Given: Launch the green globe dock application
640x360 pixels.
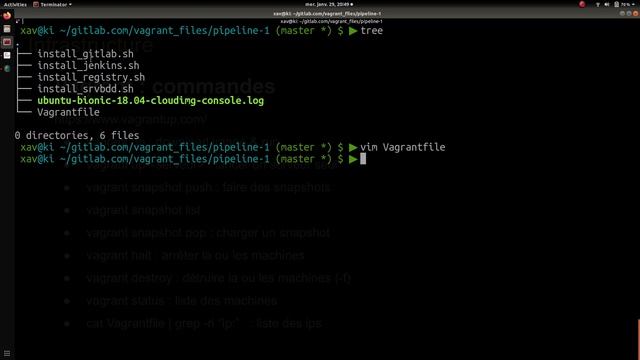Looking at the screenshot, I should click(7, 68).
